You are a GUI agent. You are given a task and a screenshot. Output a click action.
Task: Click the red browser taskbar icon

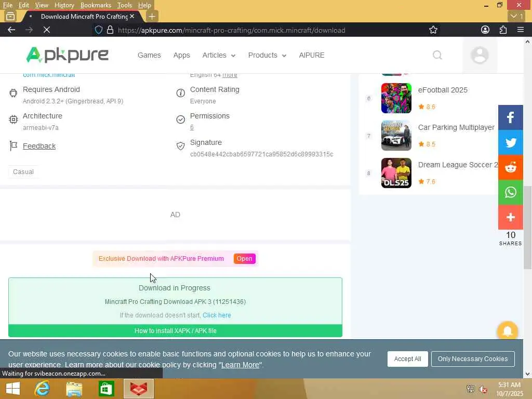139,389
